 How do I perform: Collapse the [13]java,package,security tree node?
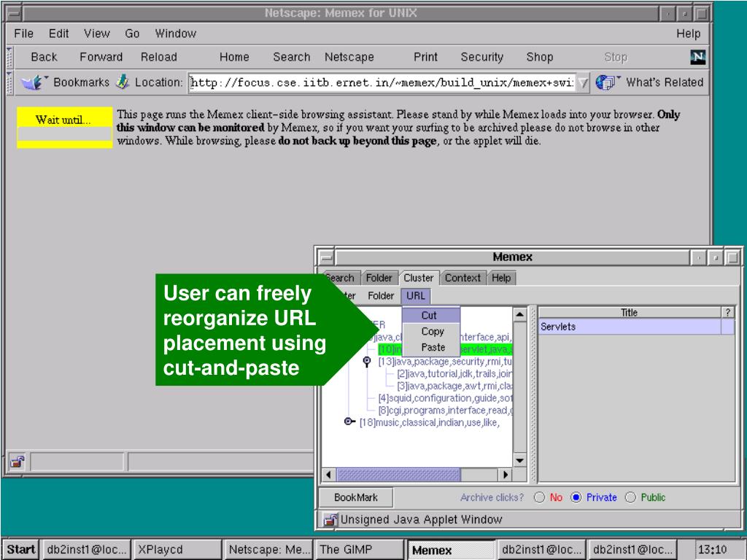click(367, 362)
